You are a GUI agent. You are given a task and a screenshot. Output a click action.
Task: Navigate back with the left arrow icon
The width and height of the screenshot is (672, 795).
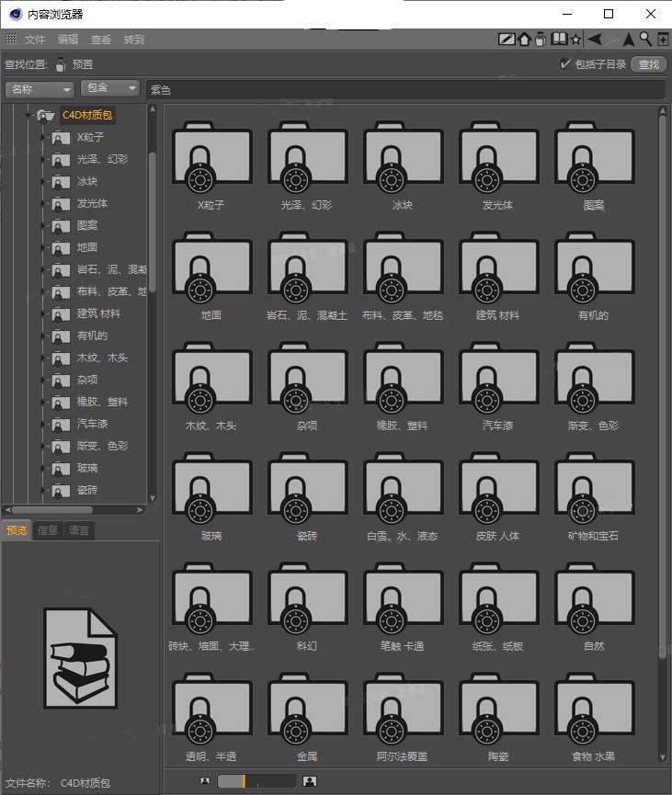[596, 39]
